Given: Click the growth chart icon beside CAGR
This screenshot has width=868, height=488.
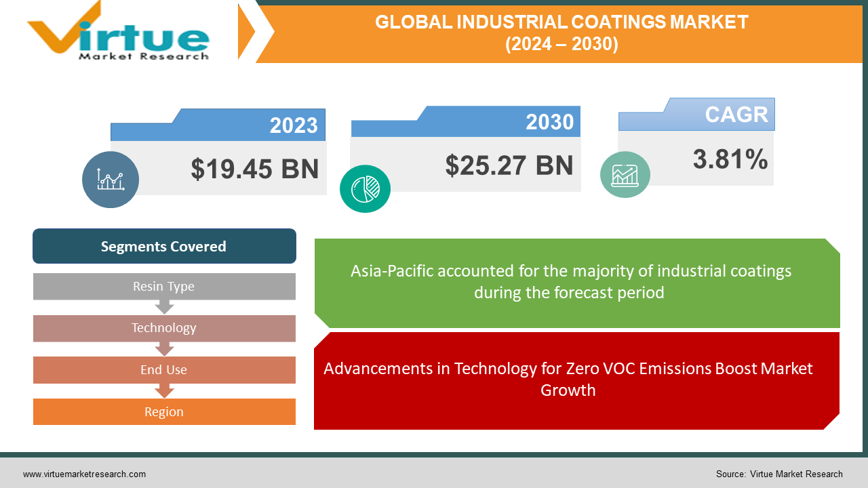Looking at the screenshot, I should click(x=625, y=175).
